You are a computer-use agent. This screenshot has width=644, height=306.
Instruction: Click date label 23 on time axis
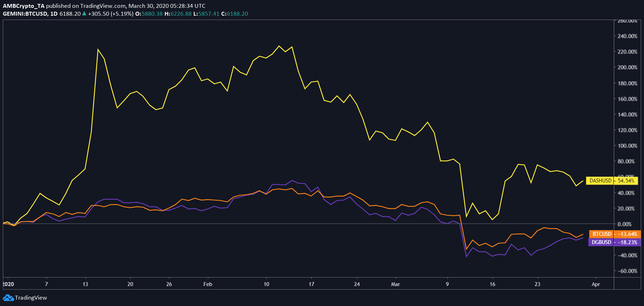[537, 284]
